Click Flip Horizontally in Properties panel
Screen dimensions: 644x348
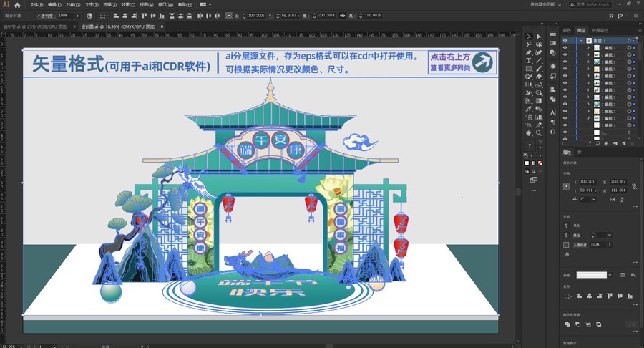[613, 199]
